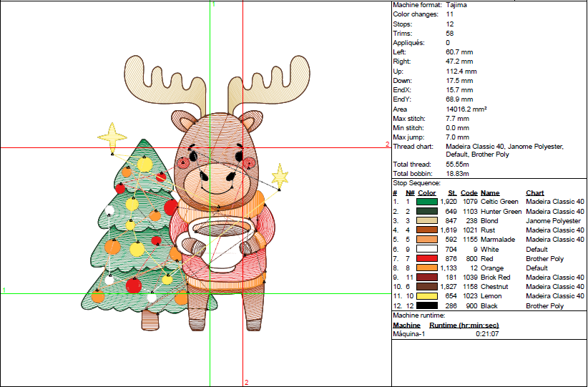
Task: Click the Chestnut color swatch
Action: point(427,287)
